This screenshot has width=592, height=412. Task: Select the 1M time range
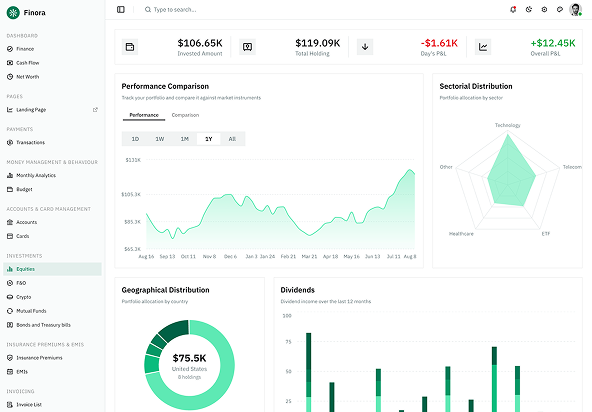(x=184, y=139)
